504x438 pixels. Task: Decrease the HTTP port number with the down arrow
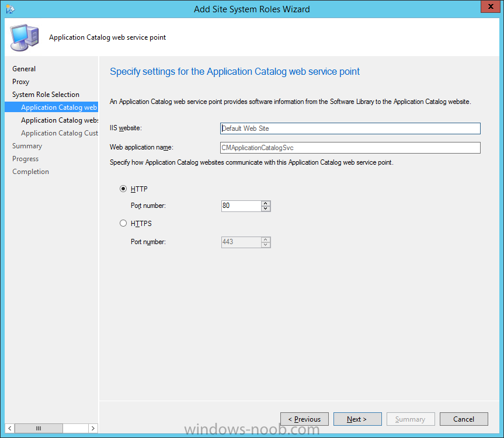(266, 208)
